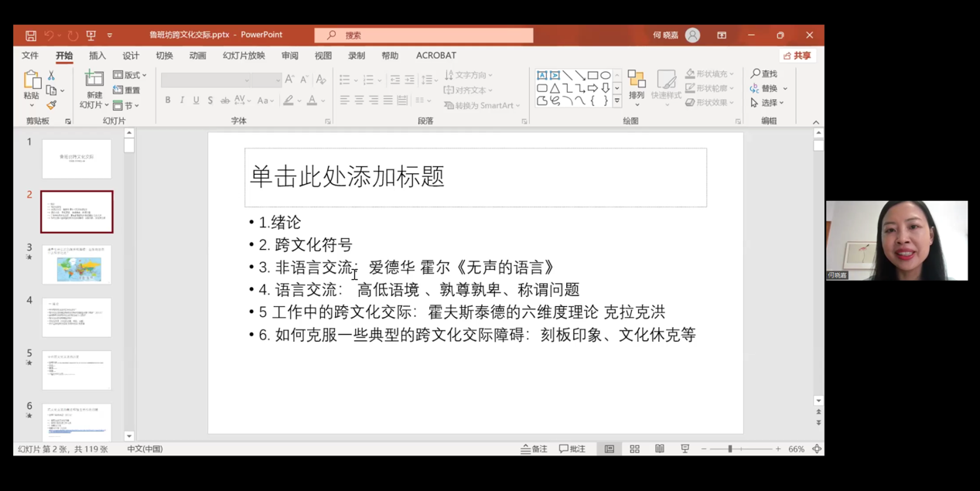Screen dimensions: 980x491
Task: Click the Format Painter brush icon
Action: click(51, 105)
